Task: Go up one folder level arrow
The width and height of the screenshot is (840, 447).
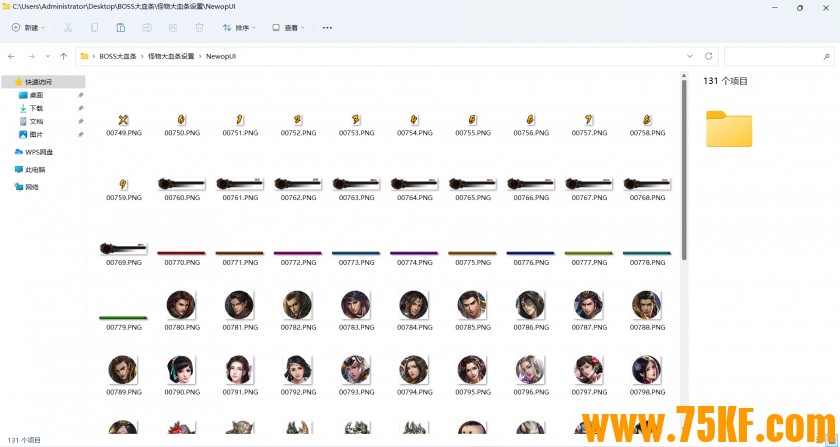Action: tap(64, 56)
